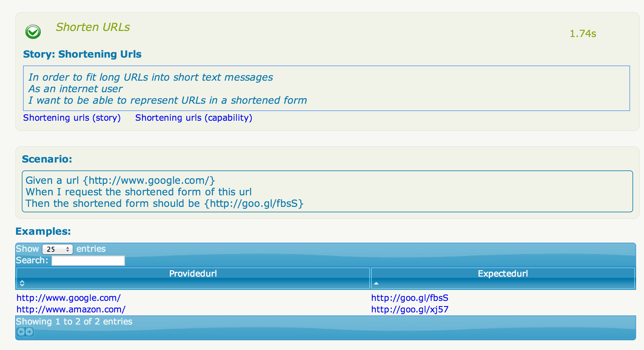
Task: Click the Examples: heading
Action: click(x=43, y=231)
